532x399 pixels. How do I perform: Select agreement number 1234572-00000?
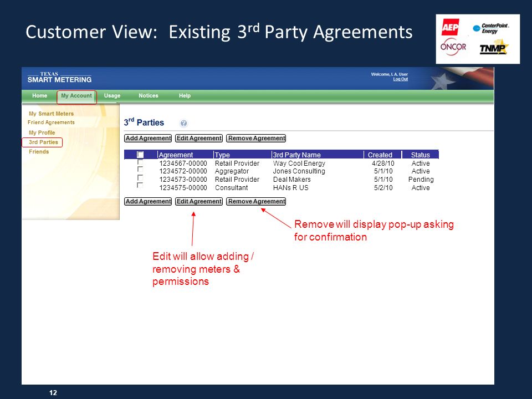pos(183,171)
